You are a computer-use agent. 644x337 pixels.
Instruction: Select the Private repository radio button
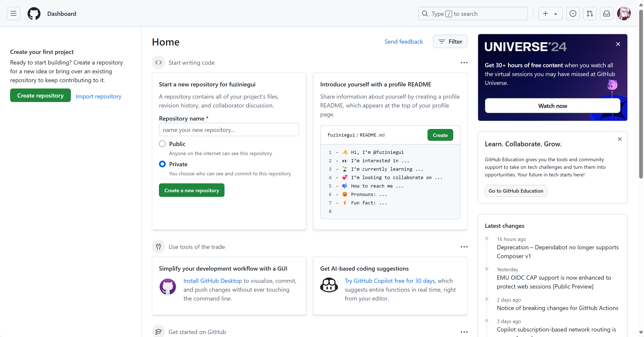click(162, 164)
